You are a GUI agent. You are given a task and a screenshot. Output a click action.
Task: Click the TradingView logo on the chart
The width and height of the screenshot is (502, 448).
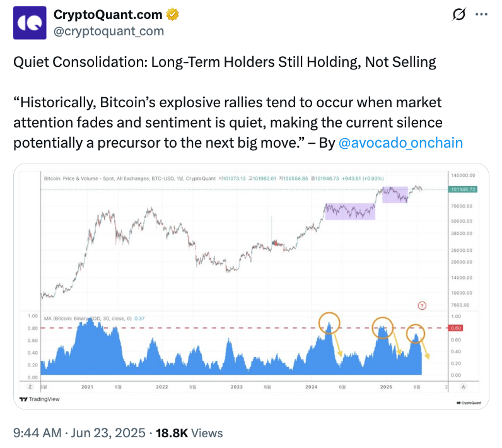[37, 399]
